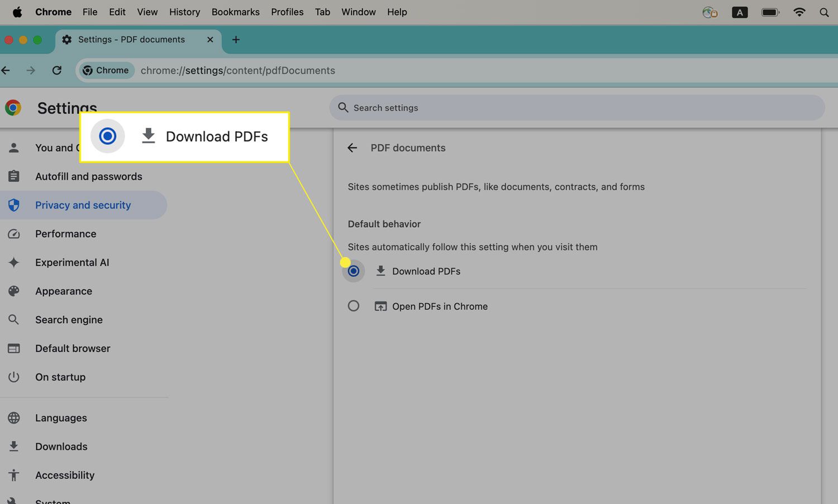This screenshot has width=838, height=504.
Task: Select the Download PDFs radio button
Action: [x=354, y=271]
